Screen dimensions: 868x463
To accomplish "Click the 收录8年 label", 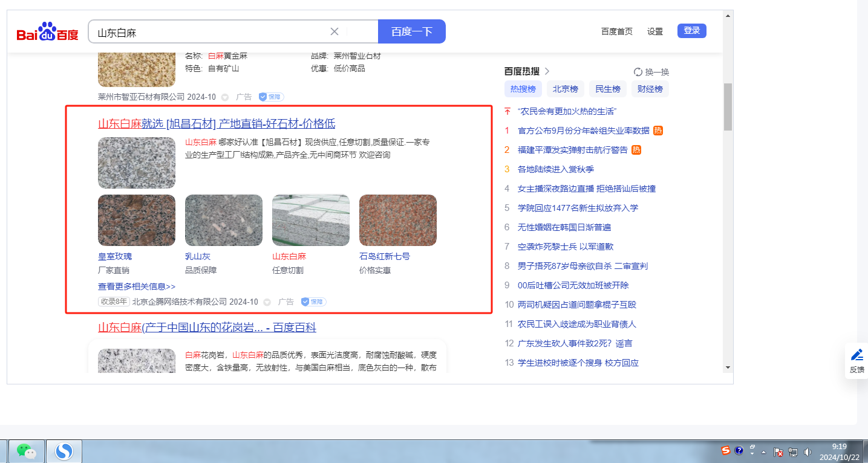I will pyautogui.click(x=114, y=302).
